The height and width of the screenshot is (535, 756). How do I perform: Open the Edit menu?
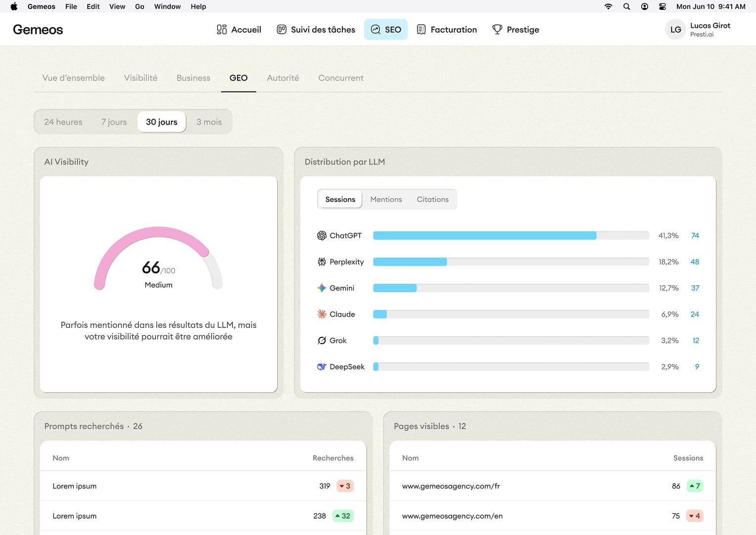point(93,6)
